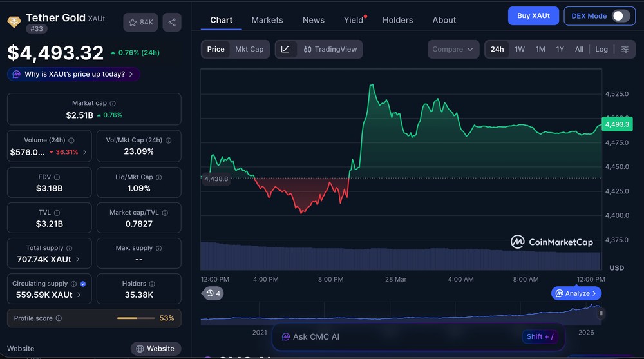Open the Holders tab
Viewport: 644px width, 359px height.
point(397,20)
